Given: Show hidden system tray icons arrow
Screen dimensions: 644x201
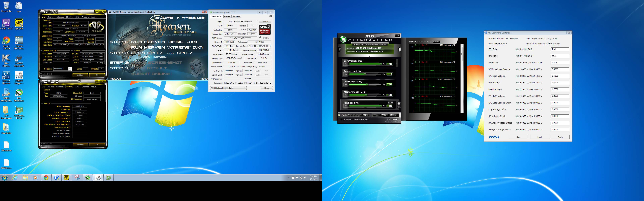Looking at the screenshot, I should tap(289, 178).
